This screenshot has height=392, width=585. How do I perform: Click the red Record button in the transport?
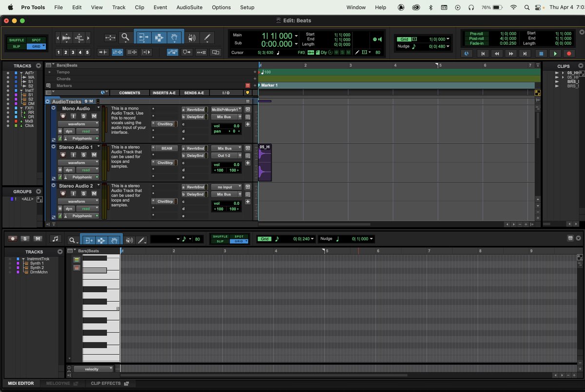click(569, 54)
